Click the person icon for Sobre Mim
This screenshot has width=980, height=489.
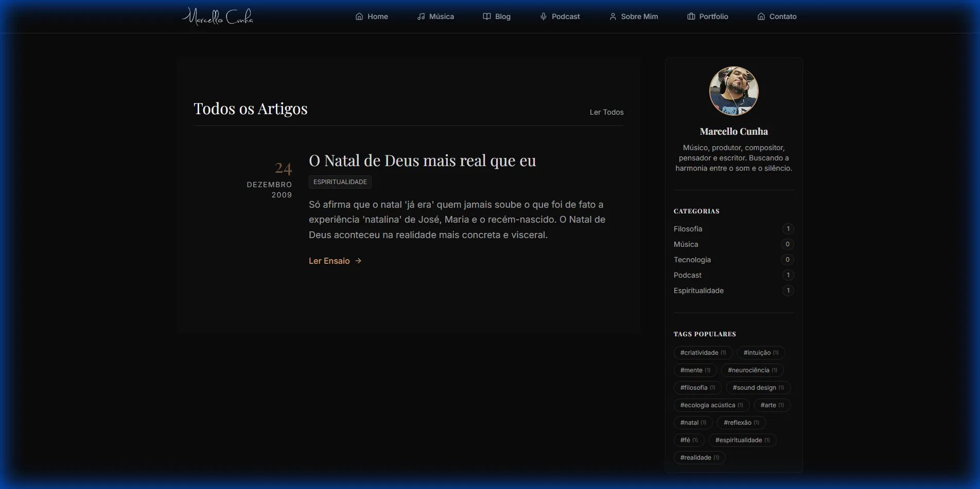pyautogui.click(x=612, y=16)
